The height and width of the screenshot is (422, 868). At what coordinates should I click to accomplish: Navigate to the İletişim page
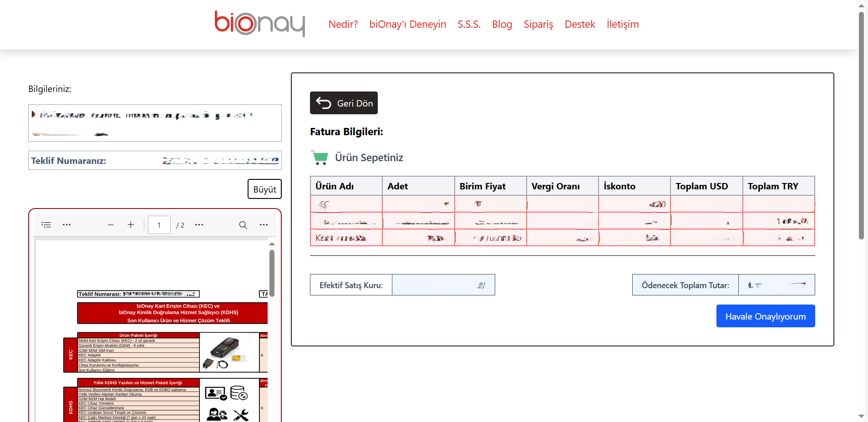(622, 24)
